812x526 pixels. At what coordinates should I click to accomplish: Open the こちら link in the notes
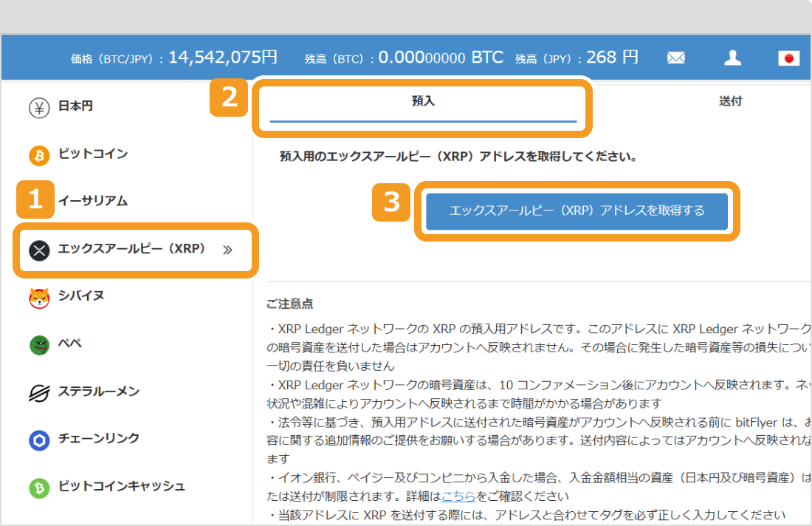(458, 496)
